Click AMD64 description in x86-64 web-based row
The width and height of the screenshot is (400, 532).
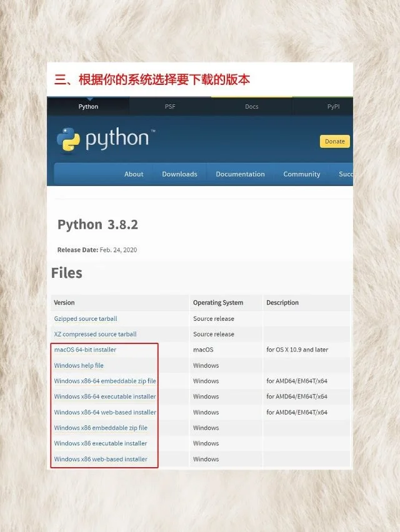click(297, 412)
